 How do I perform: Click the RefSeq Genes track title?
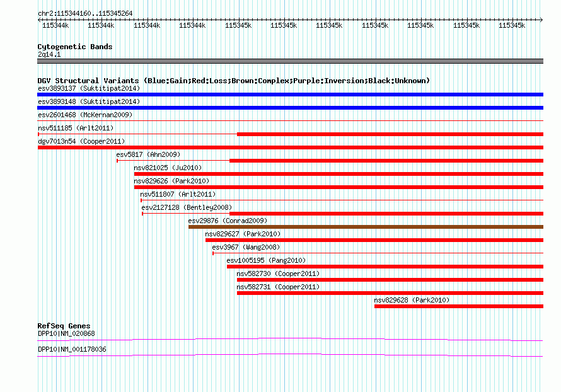[64, 326]
